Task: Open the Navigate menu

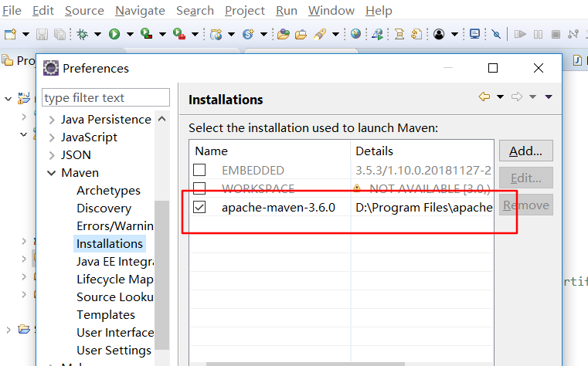Action: [x=140, y=11]
